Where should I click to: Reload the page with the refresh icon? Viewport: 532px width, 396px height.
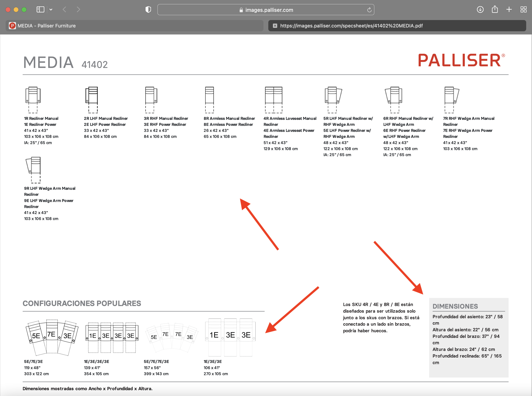point(369,10)
